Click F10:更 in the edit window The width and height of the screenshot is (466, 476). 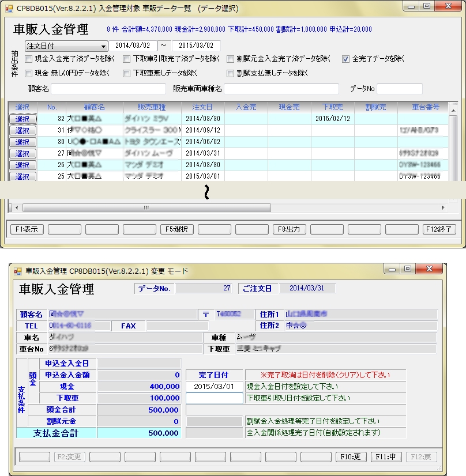point(351,457)
